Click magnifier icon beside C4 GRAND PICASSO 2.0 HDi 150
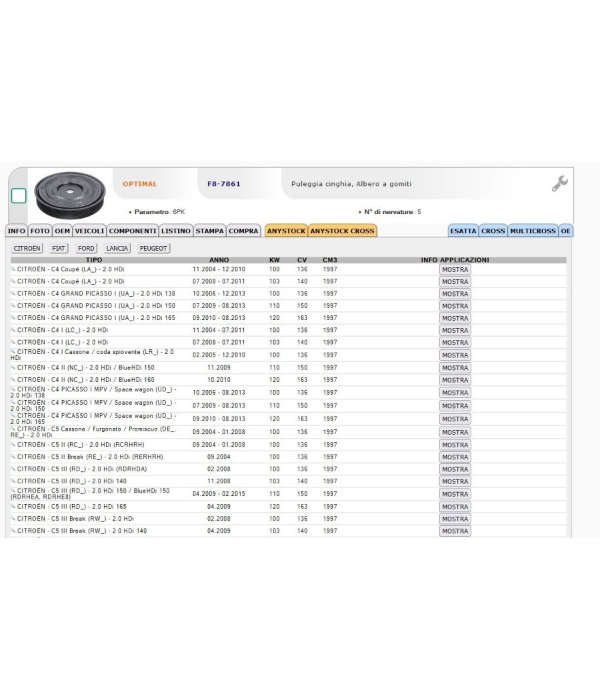600x700 pixels. tap(13, 305)
